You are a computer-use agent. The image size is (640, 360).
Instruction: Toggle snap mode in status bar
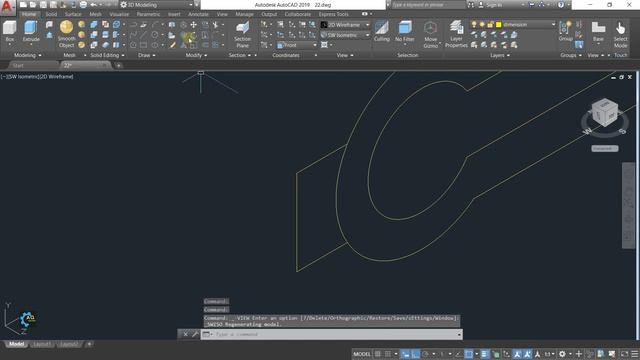[387, 354]
